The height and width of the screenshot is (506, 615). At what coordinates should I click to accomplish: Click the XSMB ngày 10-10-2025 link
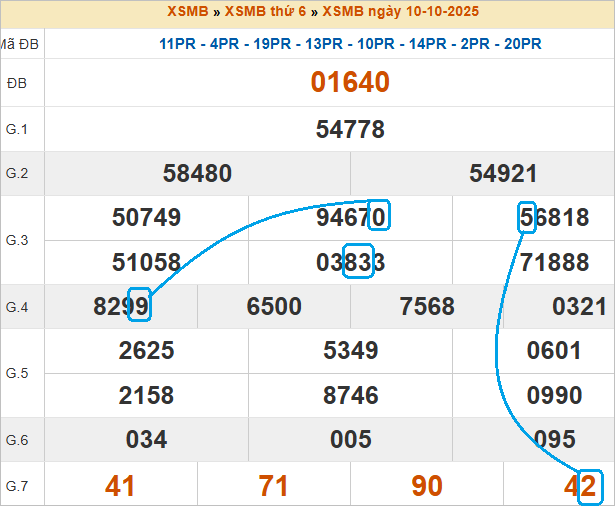400,12
